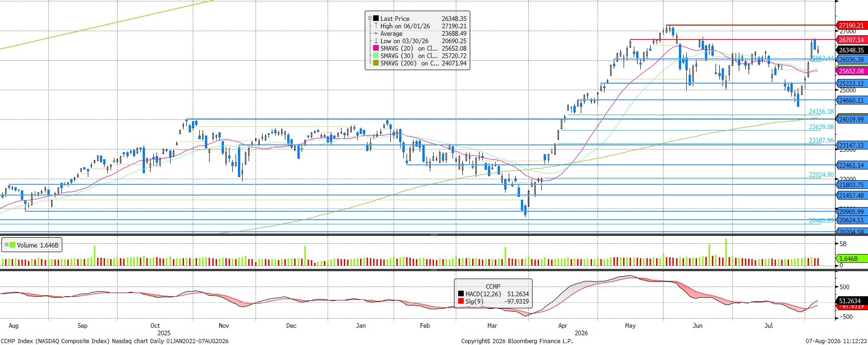Expand the Volume legend box
Image resolution: width=868 pixels, height=345 pixels.
[x=6, y=245]
